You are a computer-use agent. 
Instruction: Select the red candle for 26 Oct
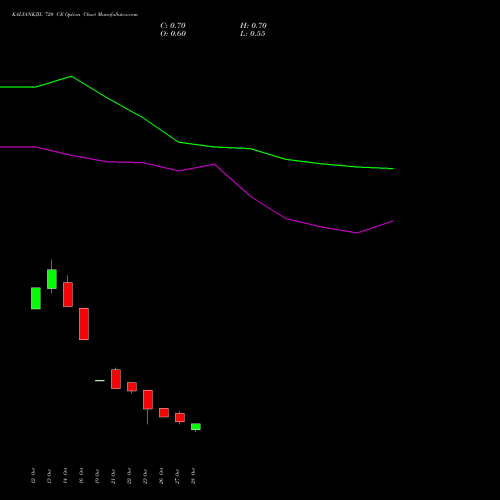(x=164, y=413)
